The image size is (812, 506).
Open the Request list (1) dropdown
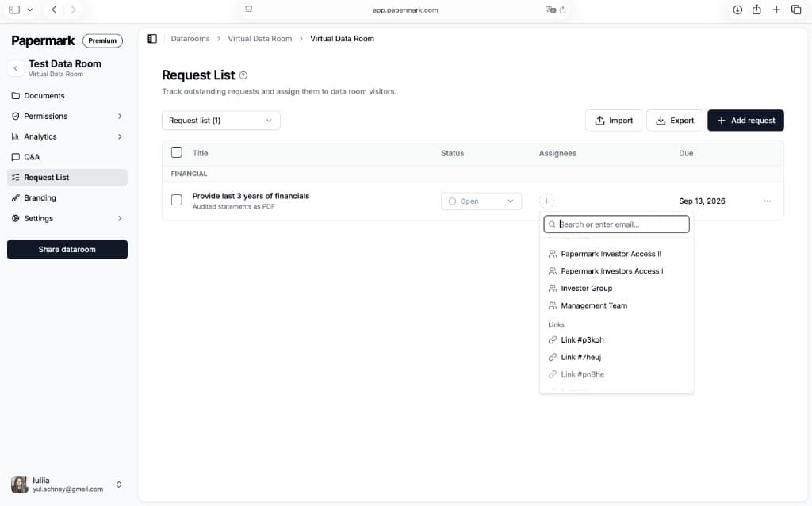221,121
